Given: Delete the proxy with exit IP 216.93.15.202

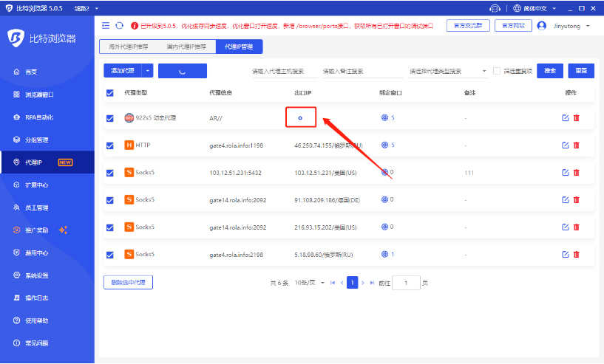Looking at the screenshot, I should pos(576,227).
